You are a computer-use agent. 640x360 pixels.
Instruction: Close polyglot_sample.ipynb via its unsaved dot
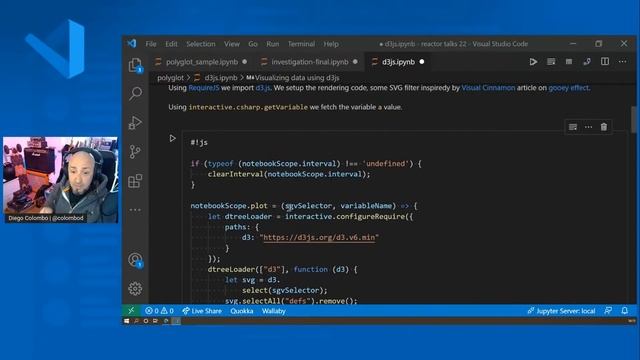click(244, 62)
